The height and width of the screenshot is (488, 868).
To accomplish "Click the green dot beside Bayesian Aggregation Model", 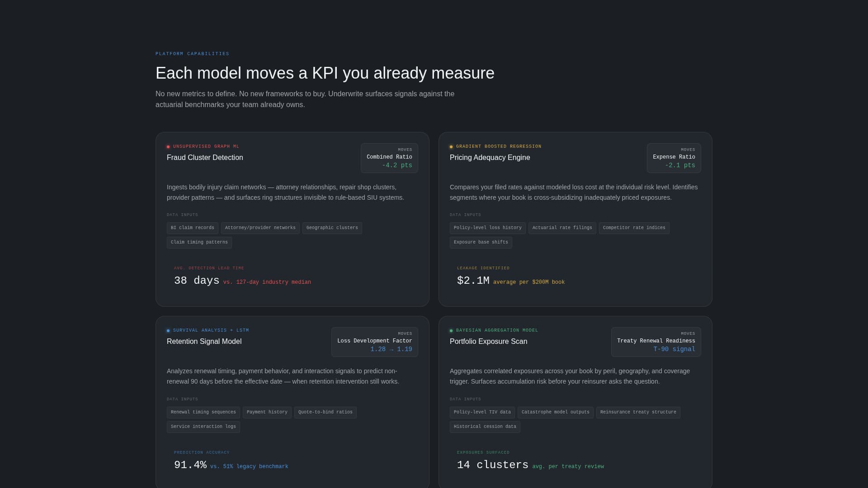I will tap(451, 331).
